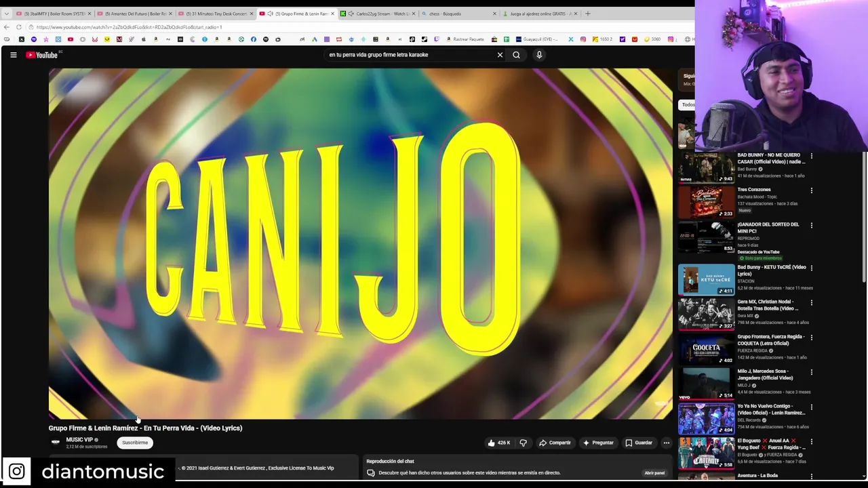Click the video player showing CANIJO
The width and height of the screenshot is (868, 488).
[x=361, y=244]
